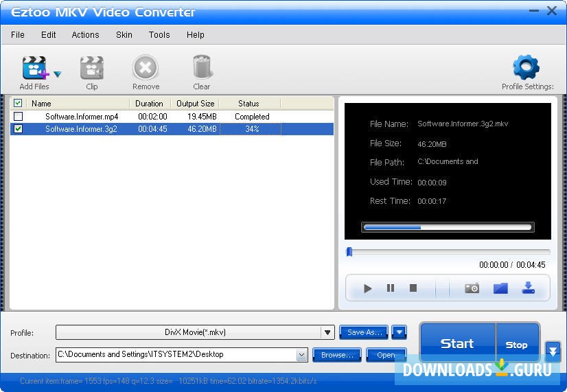Open snapshot folder icon
The width and height of the screenshot is (567, 392).
tap(500, 288)
